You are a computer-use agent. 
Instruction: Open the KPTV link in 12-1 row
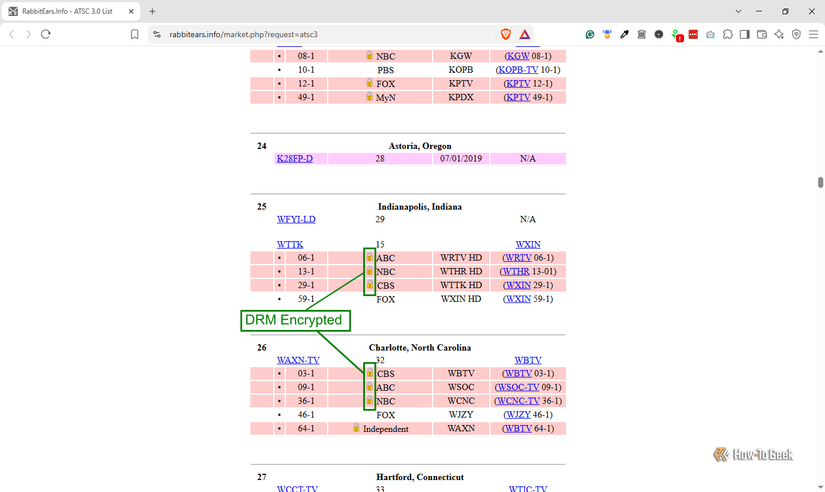coord(518,83)
